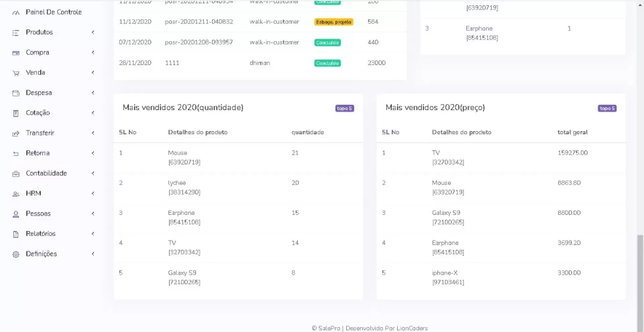Click the yellow Esboço, projeto status badge
The width and height of the screenshot is (644, 332).
pos(333,22)
